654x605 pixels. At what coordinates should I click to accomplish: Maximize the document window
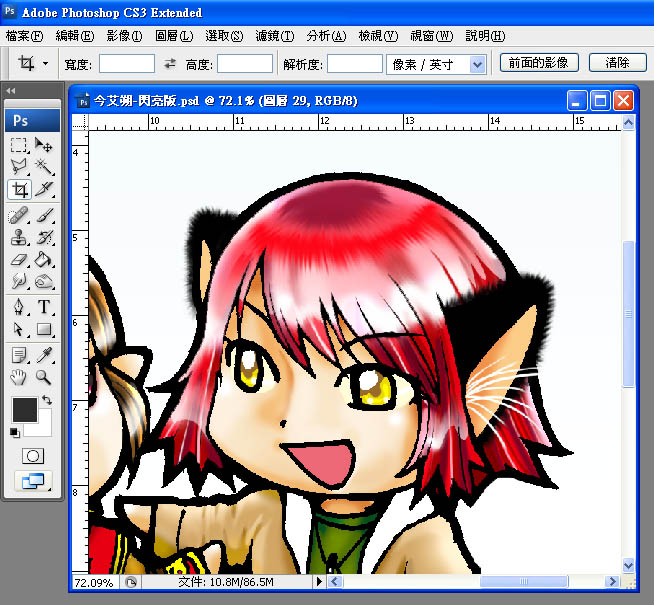600,100
